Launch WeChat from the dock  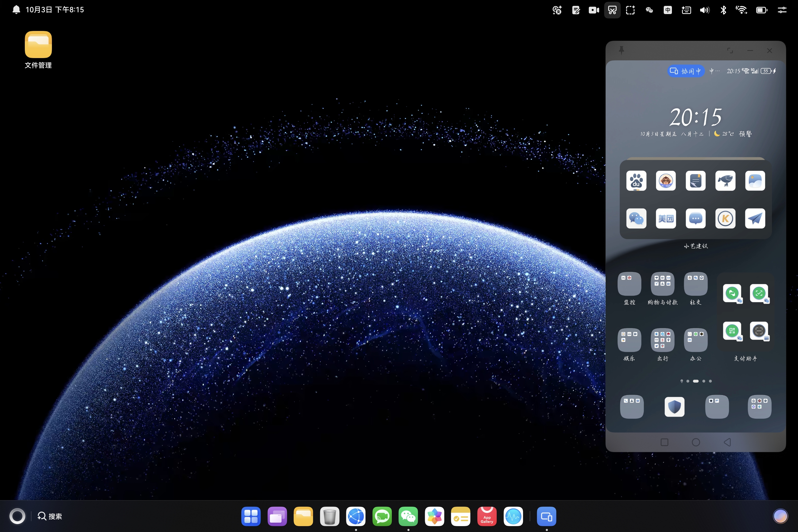[x=408, y=516]
